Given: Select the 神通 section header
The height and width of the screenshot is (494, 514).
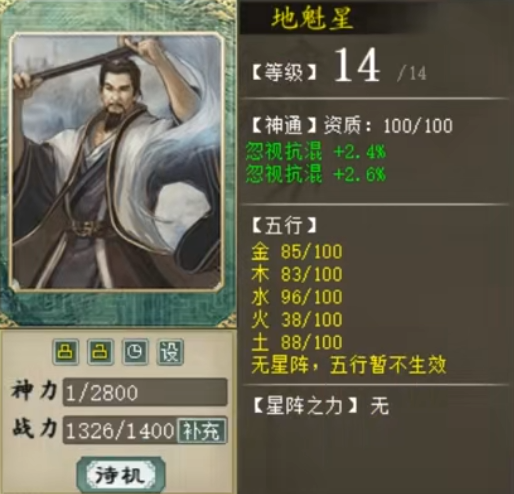Looking at the screenshot, I should (283, 126).
